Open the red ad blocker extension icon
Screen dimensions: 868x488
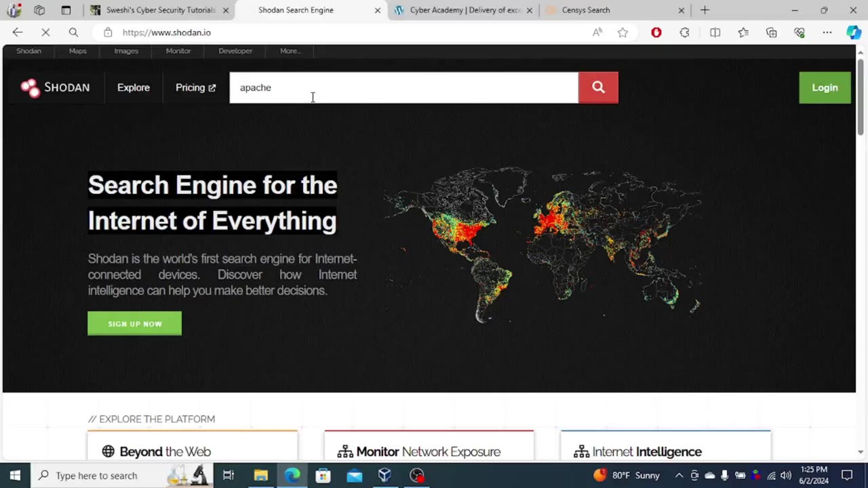tap(656, 33)
